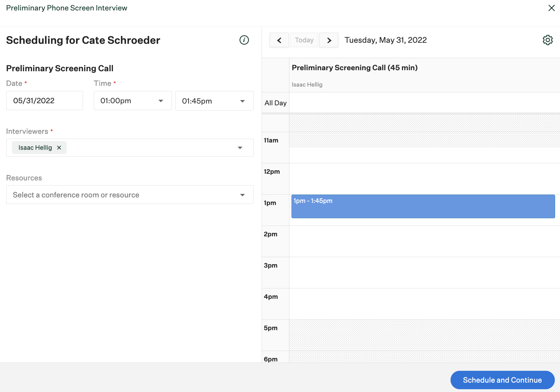560x392 pixels.
Task: Close the Preliminary Phone Screen Interview dialog
Action: click(551, 8)
